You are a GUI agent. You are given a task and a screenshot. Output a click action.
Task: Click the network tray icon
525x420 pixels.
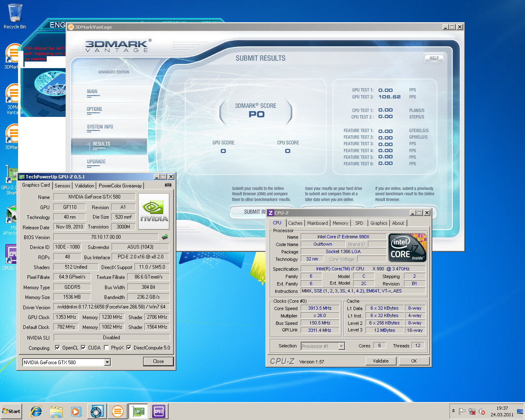tap(472, 411)
